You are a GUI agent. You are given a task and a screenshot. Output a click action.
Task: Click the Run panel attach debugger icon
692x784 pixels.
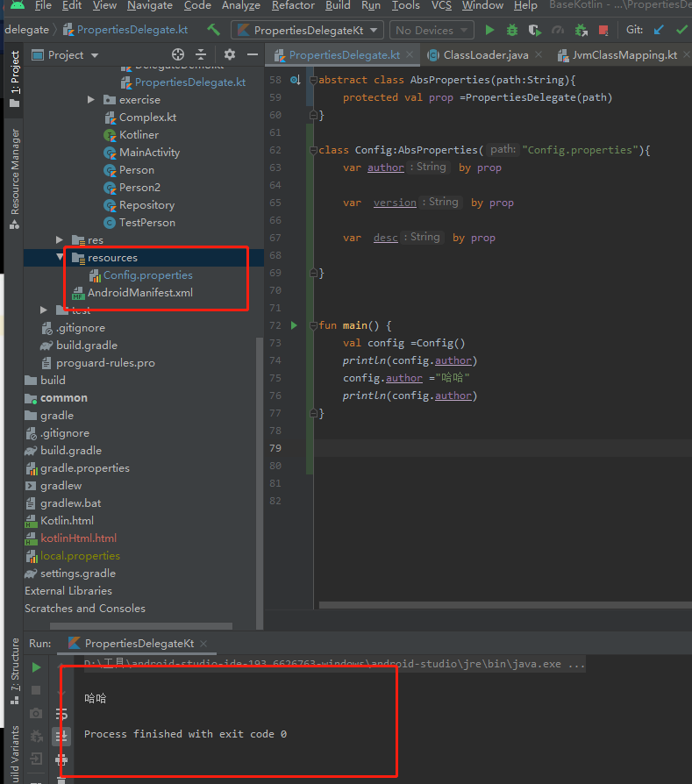coord(36,736)
